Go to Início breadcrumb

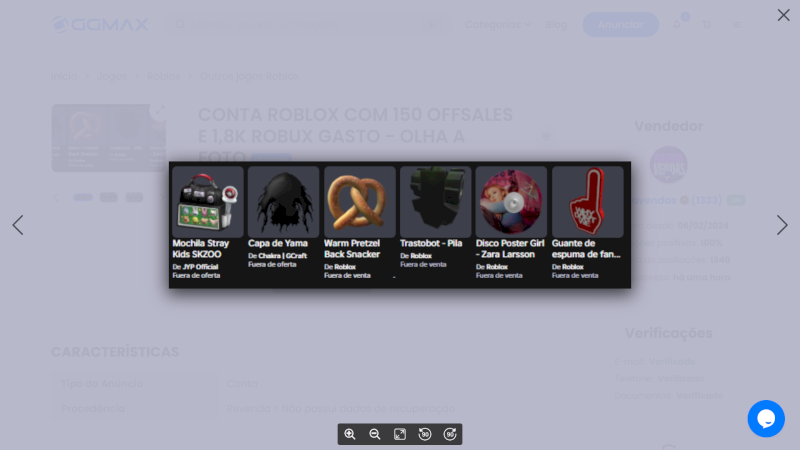[64, 77]
